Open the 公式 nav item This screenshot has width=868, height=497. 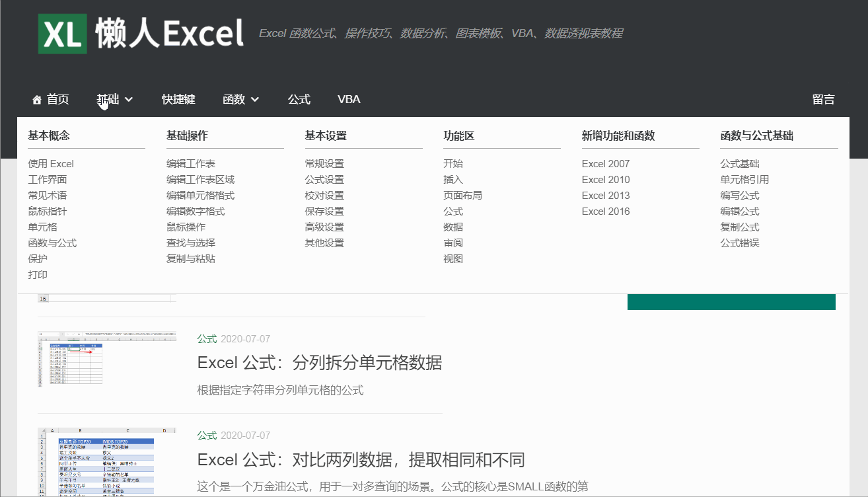[x=299, y=99]
